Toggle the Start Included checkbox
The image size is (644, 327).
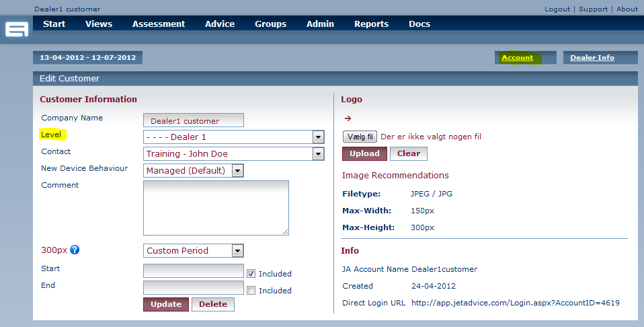coord(251,274)
